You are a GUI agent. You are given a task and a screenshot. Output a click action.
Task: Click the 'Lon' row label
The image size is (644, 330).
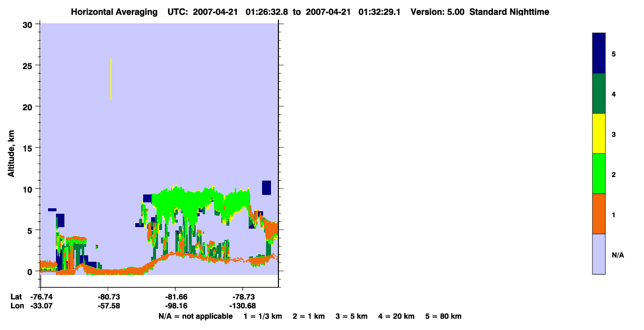pyautogui.click(x=16, y=306)
